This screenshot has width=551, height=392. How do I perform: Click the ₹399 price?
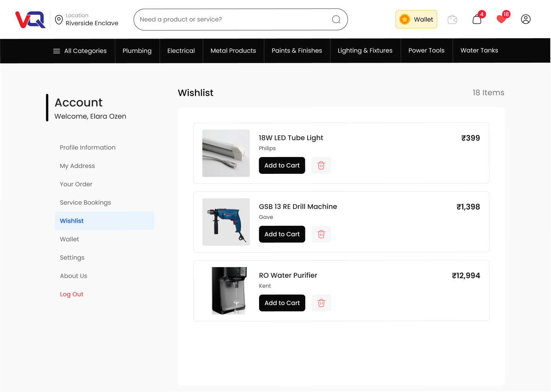[470, 138]
